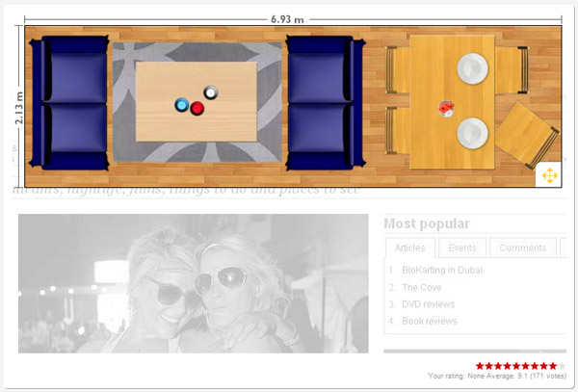Select the angled dining chair
Screen dimensions: 578x392
[x=527, y=135]
